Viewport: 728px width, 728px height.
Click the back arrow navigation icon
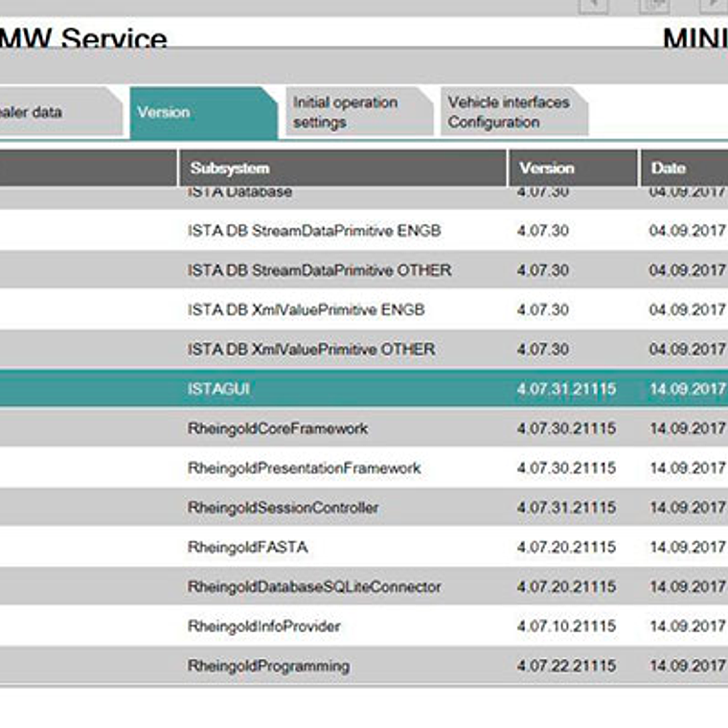coord(594,5)
